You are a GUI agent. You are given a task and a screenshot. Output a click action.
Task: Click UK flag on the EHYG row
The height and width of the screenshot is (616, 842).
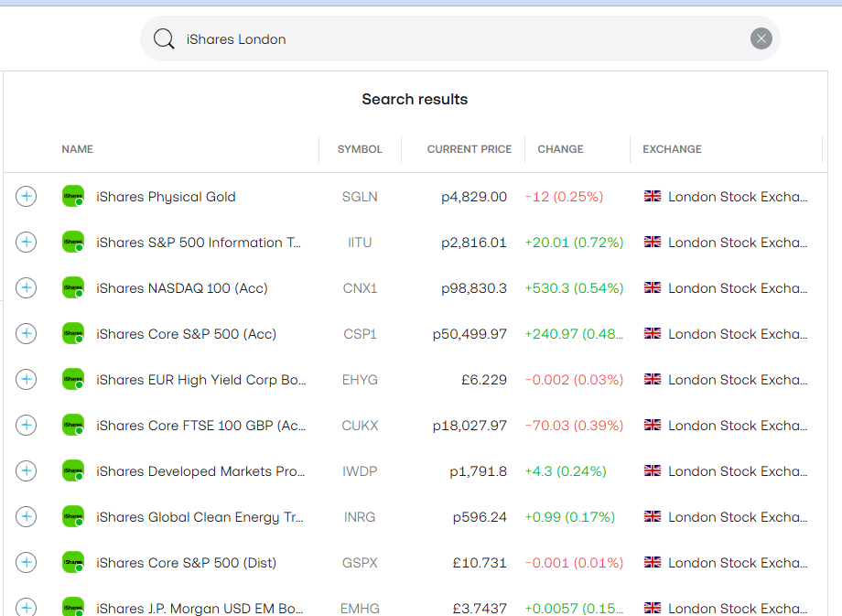coord(653,379)
